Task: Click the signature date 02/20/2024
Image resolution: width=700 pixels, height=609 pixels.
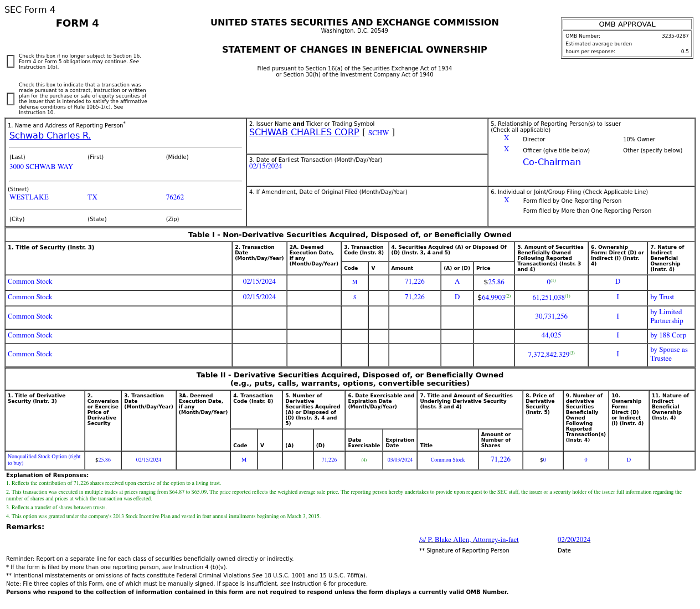Action: [574, 540]
